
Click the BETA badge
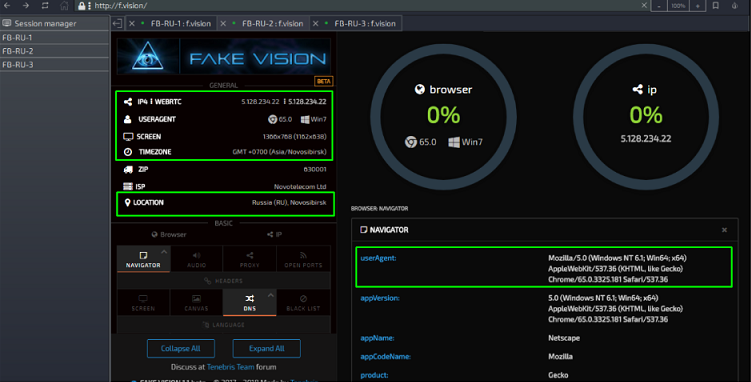click(323, 81)
